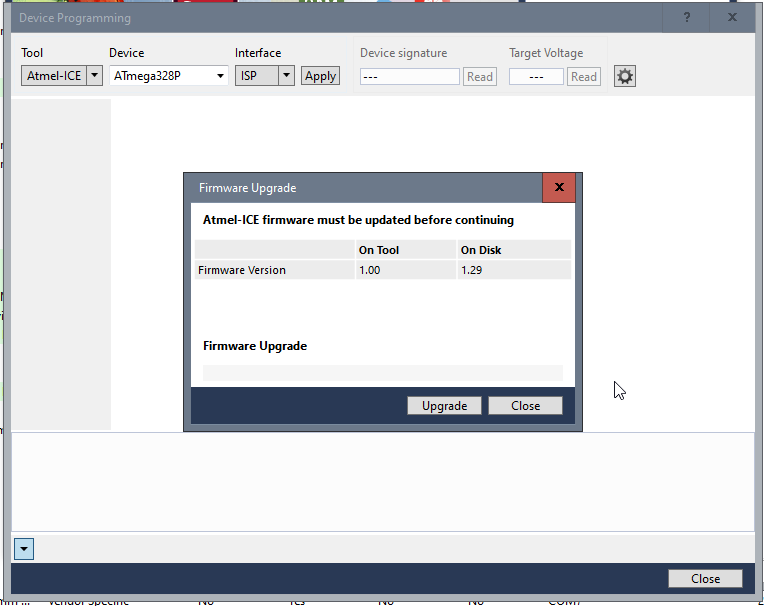
Task: Open the help question mark icon
Action: [687, 18]
